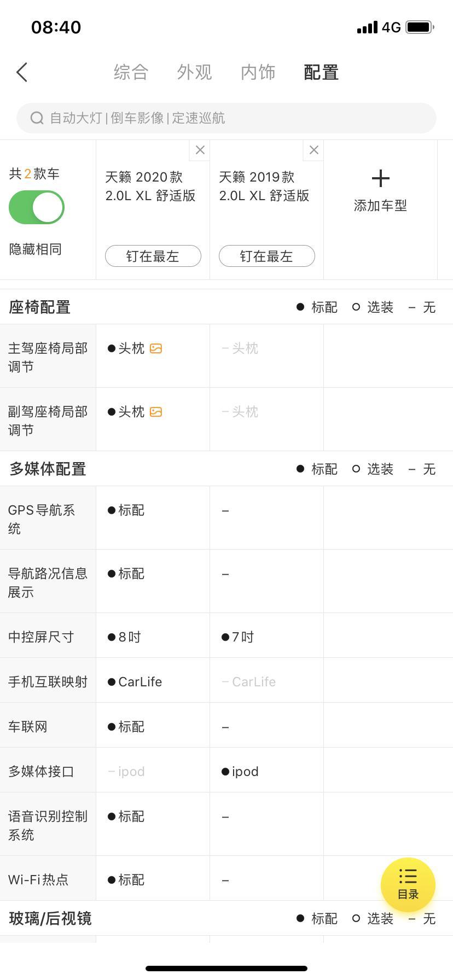Tap the plus icon to add a car model
Screen dimensions: 453x980
click(x=380, y=178)
